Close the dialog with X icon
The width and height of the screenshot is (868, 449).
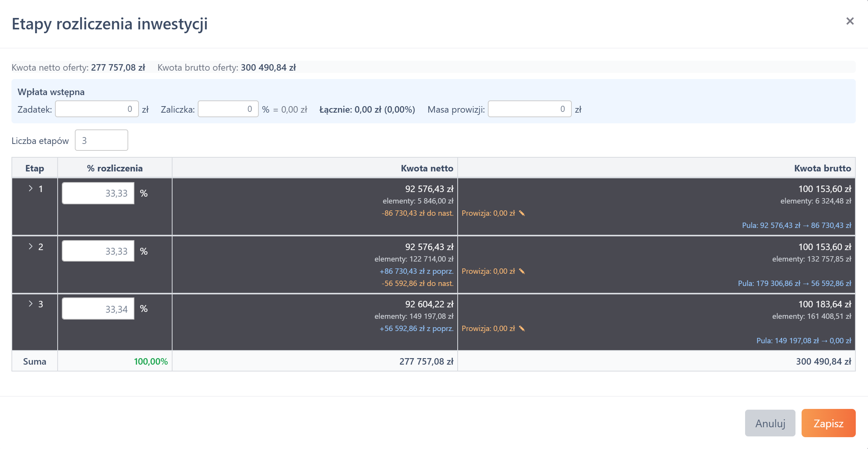[850, 21]
